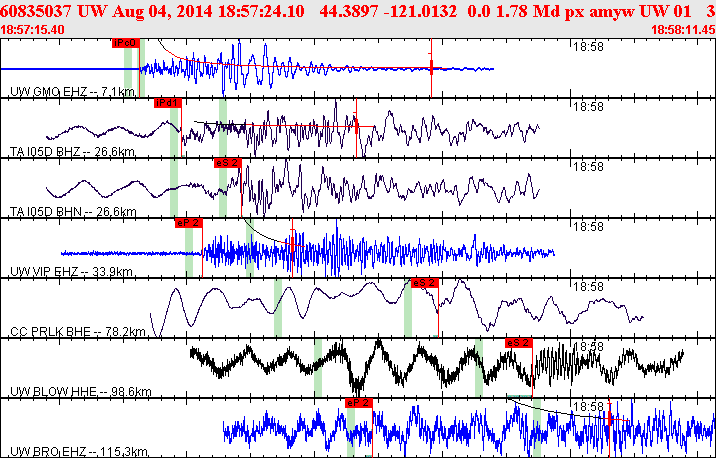
Task: Click the start time 18:57:15.40 label
Action: (x=32, y=30)
